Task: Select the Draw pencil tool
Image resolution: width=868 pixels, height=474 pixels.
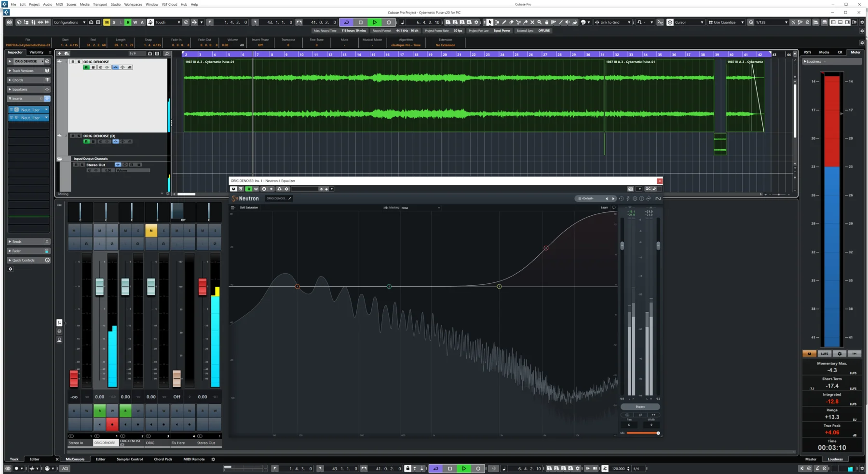Action: click(504, 22)
